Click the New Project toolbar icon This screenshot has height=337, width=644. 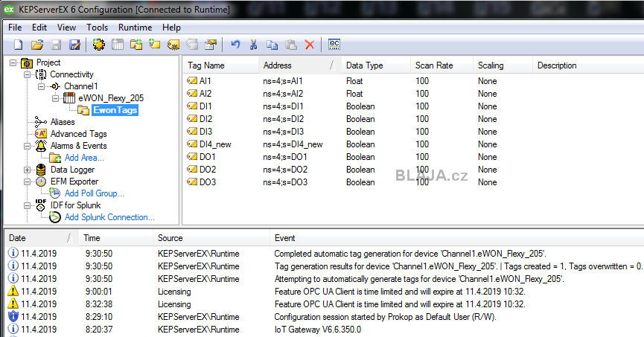pos(19,45)
